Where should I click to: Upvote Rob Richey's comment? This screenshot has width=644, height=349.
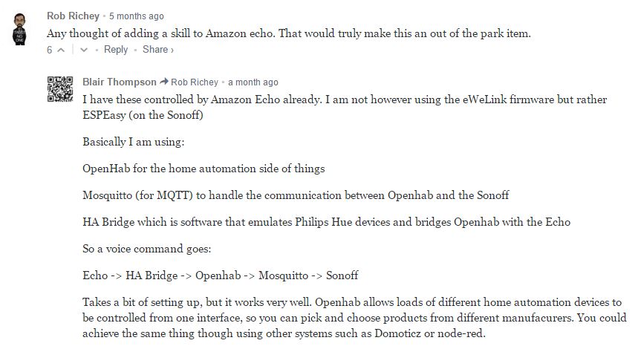[61, 50]
